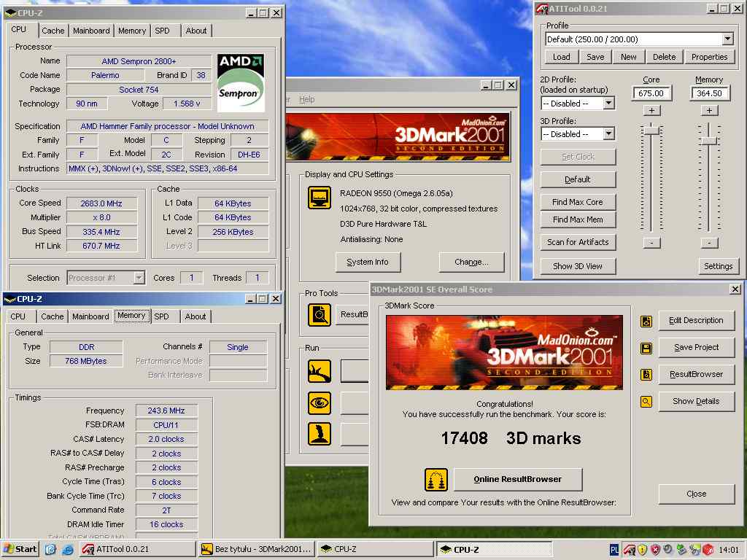Viewport: 747px width, 560px height.
Task: Click the yellow shield tray icon
Action: tap(643, 550)
